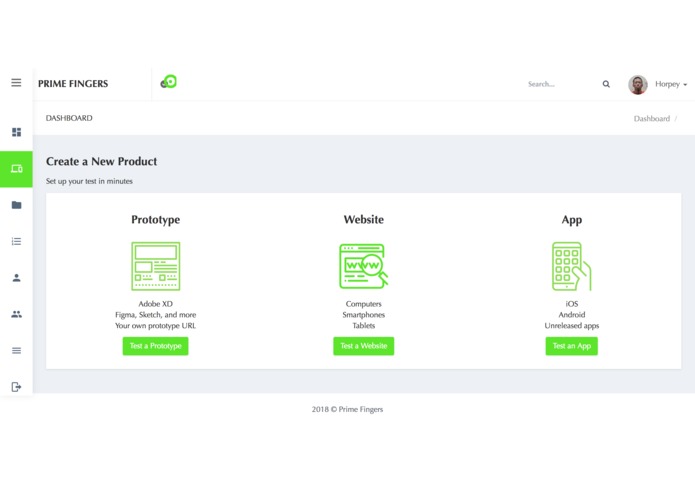Click the green circular logo icon
This screenshot has height=494, width=695.
(168, 82)
